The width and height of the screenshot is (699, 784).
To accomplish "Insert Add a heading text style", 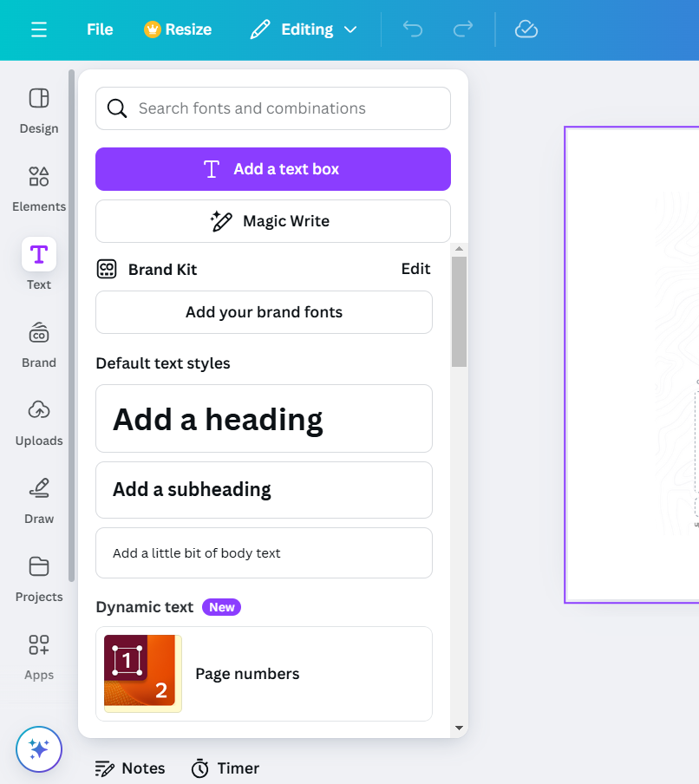I will pos(264,419).
